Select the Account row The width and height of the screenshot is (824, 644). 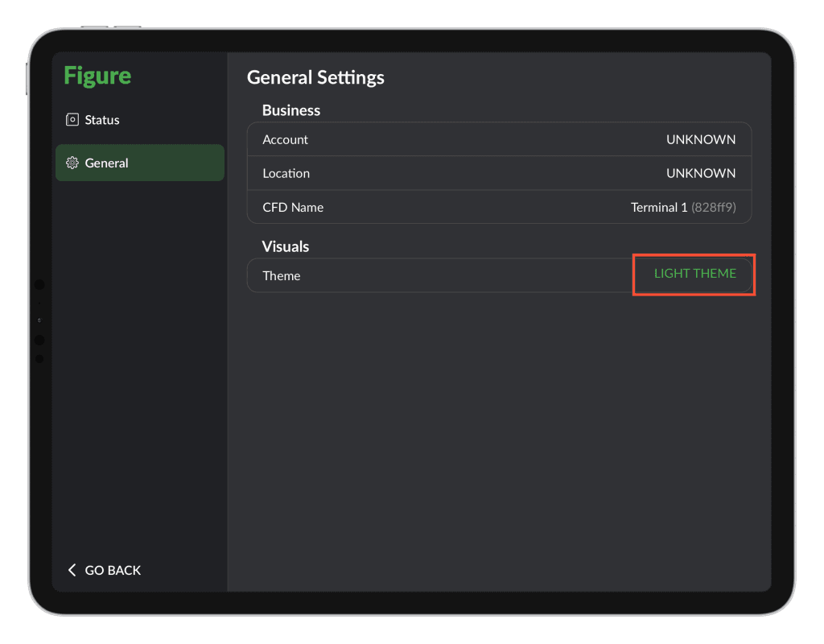(x=499, y=139)
